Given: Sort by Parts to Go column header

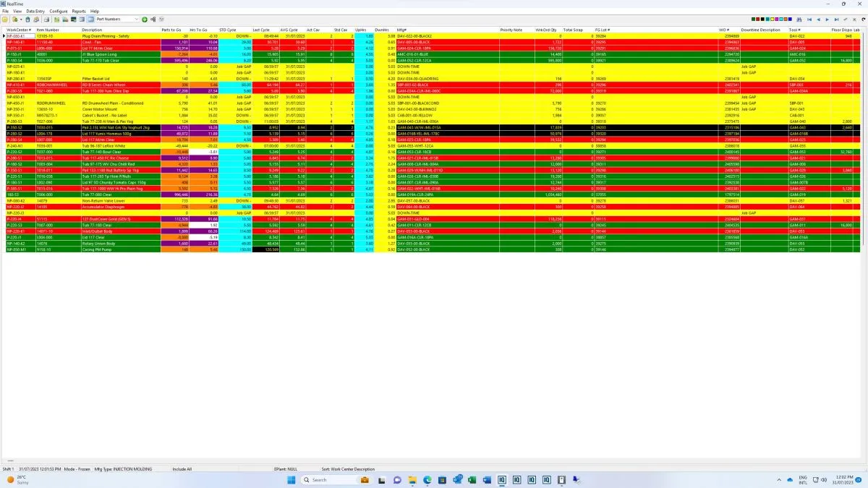Looking at the screenshot, I should (171, 30).
